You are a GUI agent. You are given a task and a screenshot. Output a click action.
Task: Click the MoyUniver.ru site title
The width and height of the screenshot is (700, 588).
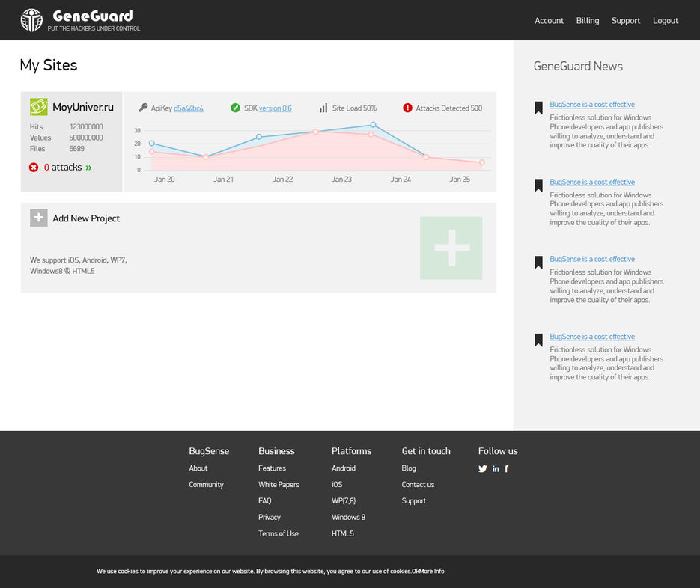83,107
